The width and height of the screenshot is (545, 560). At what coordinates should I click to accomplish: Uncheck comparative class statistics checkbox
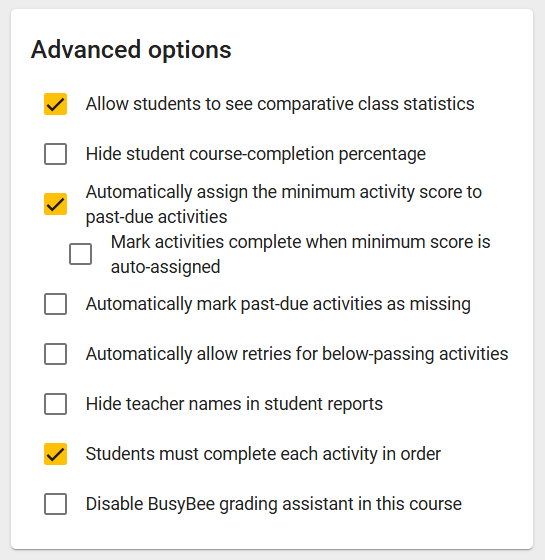(55, 104)
